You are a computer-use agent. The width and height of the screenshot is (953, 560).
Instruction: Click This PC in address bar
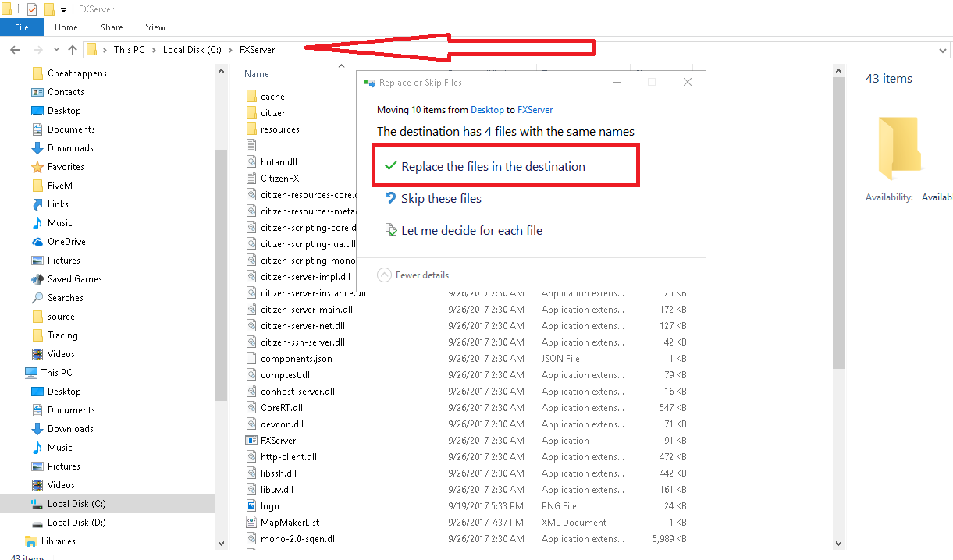pyautogui.click(x=129, y=50)
